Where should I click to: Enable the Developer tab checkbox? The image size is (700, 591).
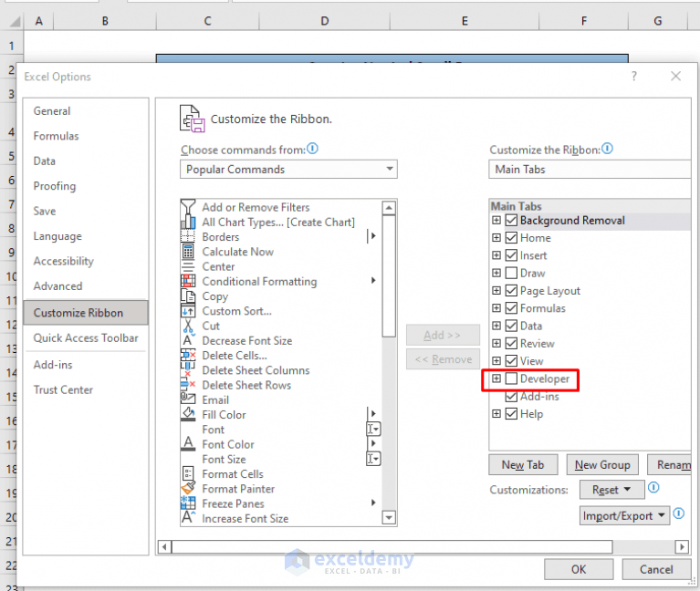click(511, 378)
